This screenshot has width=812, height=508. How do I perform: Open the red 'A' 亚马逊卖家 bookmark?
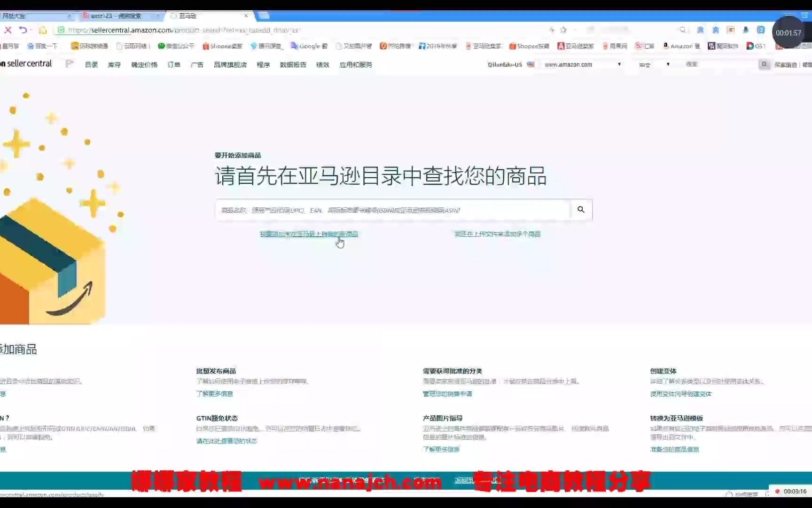(576, 46)
